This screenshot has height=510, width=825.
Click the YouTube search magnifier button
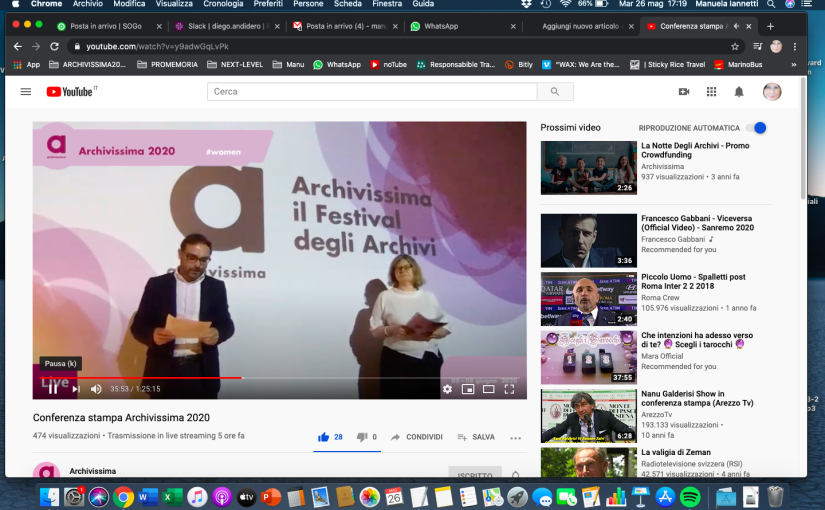(x=555, y=92)
